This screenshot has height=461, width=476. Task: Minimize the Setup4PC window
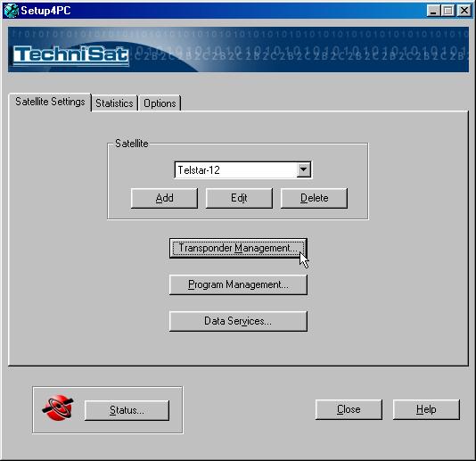[433, 11]
